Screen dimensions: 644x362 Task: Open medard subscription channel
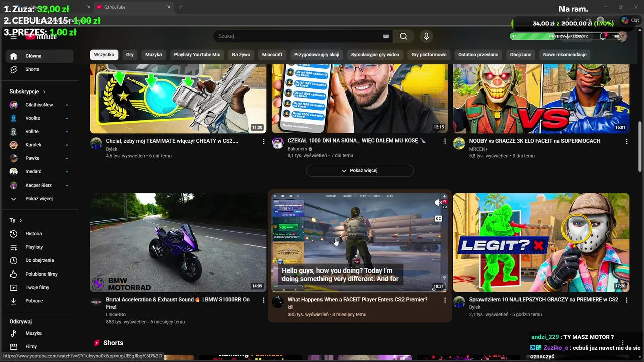point(39,171)
